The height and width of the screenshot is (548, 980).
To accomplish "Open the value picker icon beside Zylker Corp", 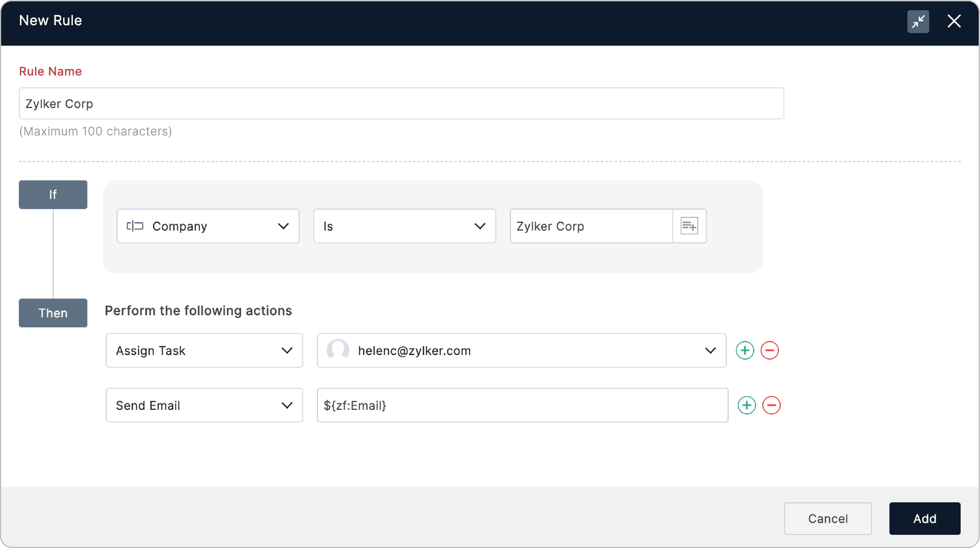I will (x=689, y=225).
